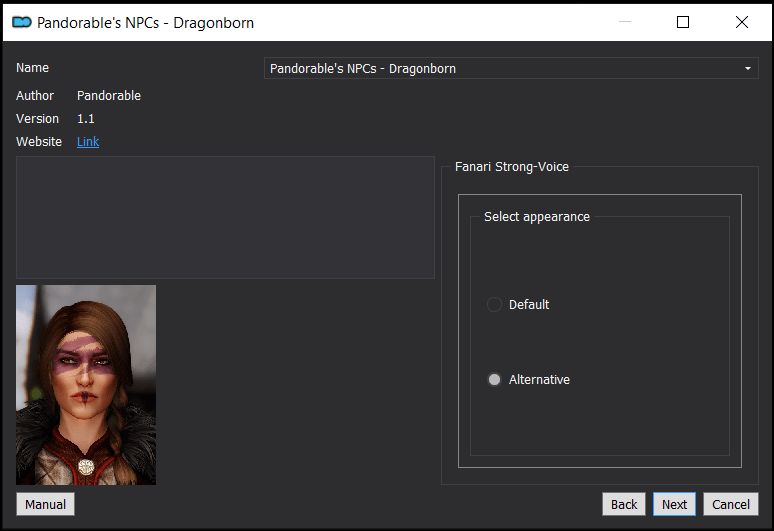
Task: Click the 'Version' label
Action: [x=37, y=119]
